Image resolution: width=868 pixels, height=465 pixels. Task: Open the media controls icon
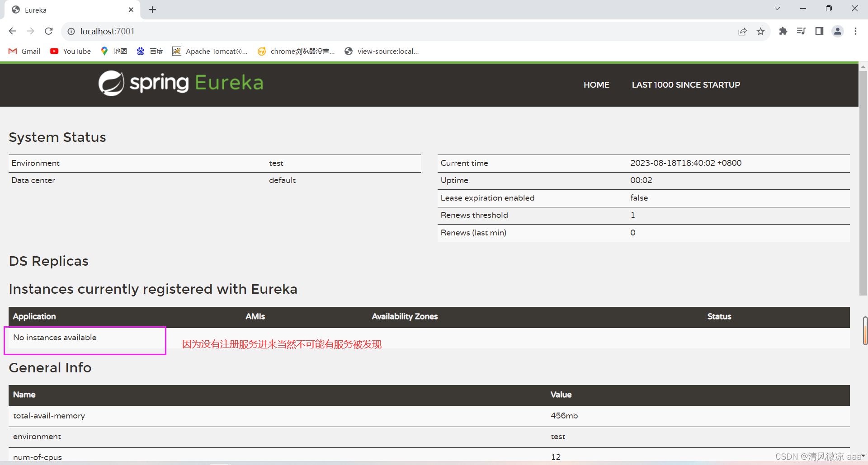[801, 31]
